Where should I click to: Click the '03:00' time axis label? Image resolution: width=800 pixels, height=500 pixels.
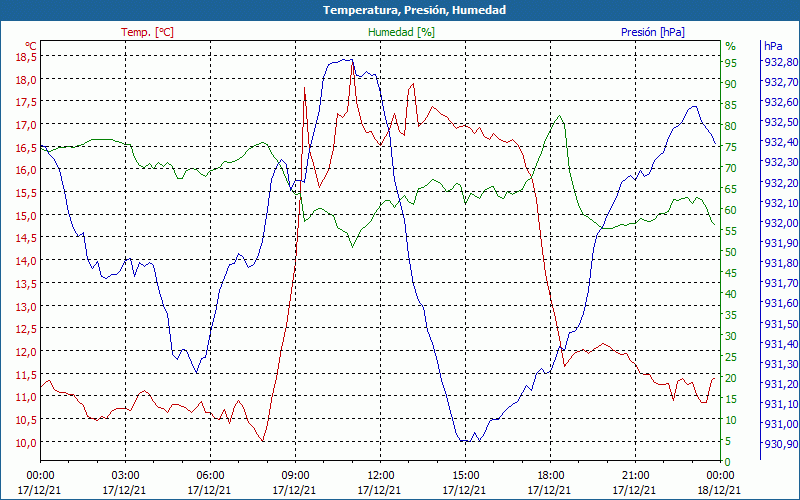125,477
